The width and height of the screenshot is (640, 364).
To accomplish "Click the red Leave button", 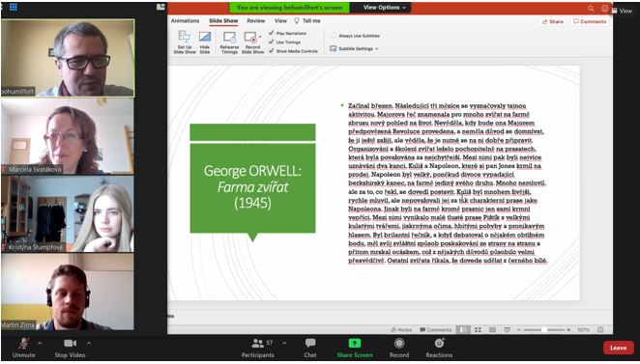I will (x=618, y=348).
